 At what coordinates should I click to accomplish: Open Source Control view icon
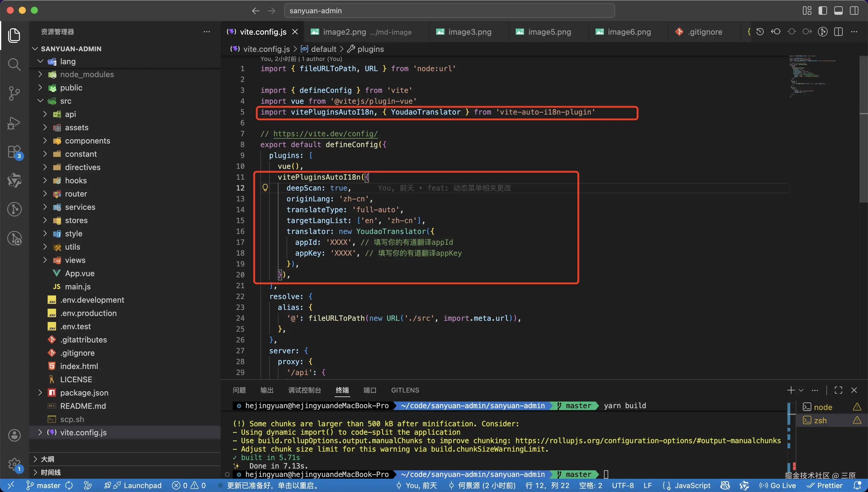click(14, 93)
